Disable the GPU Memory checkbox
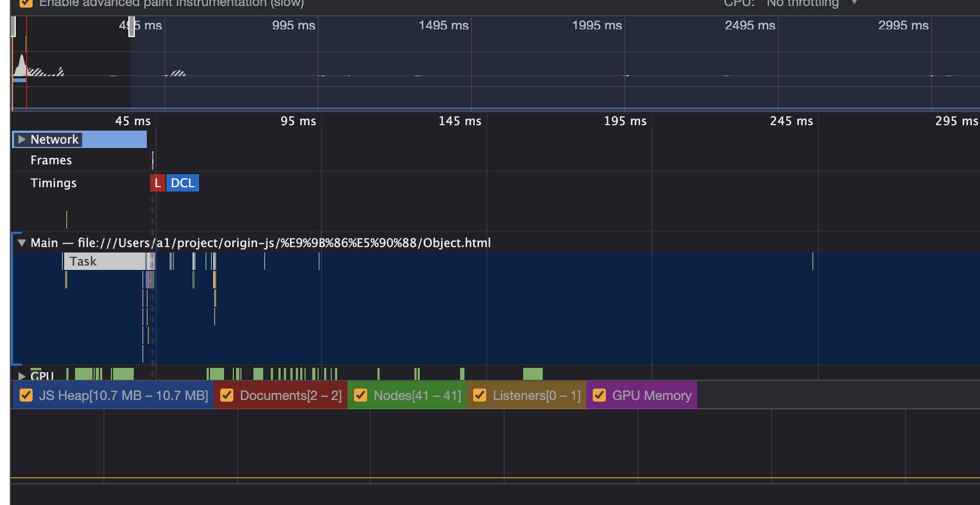The height and width of the screenshot is (505, 980). [599, 395]
